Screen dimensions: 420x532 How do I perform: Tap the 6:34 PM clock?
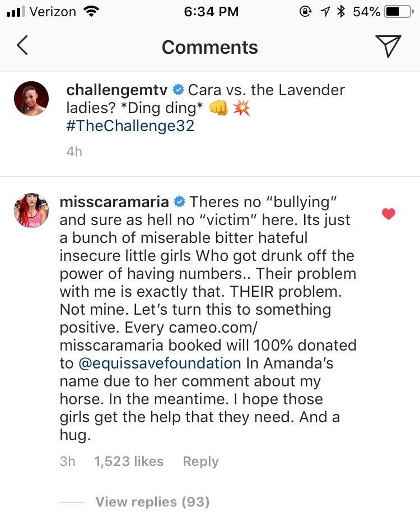[211, 11]
